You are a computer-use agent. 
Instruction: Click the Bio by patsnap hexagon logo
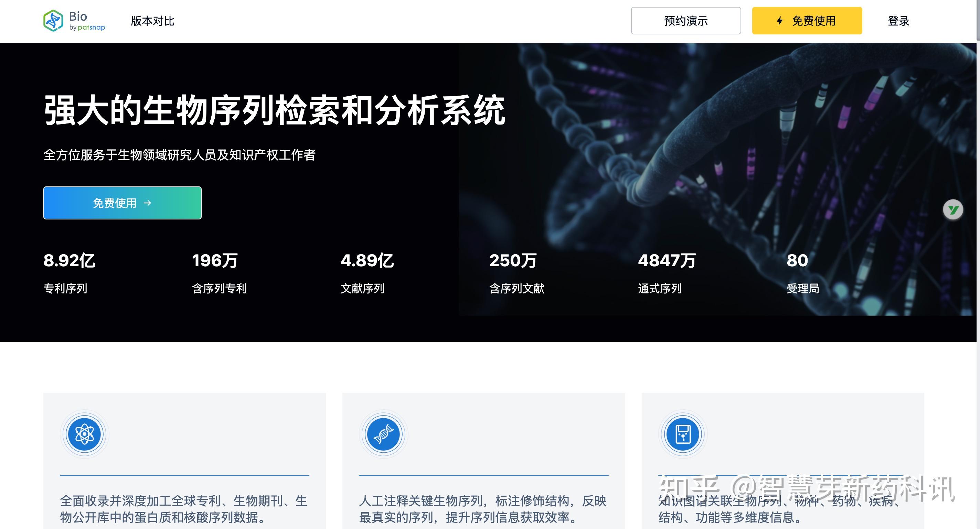click(x=54, y=21)
